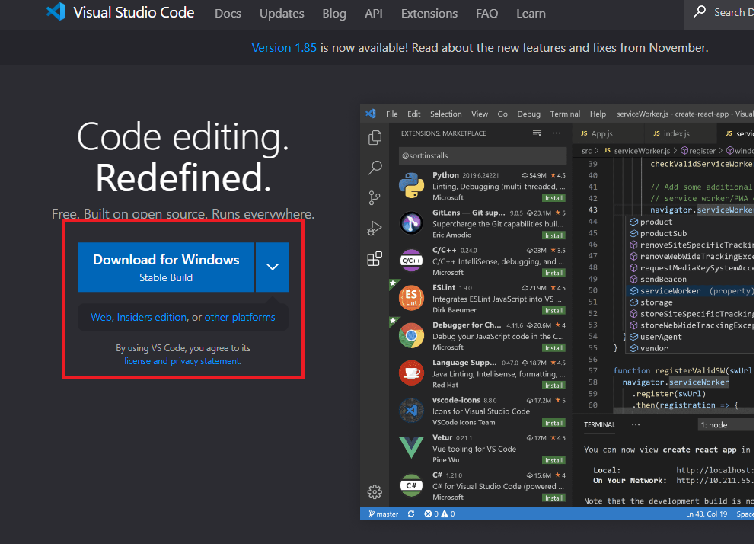756x544 pixels.
Task: Select the TERMINAL panel tab
Action: coord(599,425)
